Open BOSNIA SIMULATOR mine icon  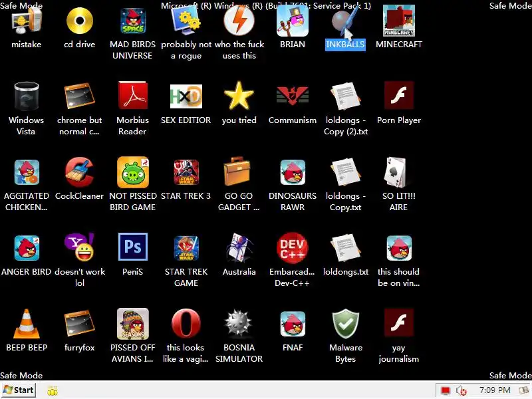pyautogui.click(x=239, y=323)
